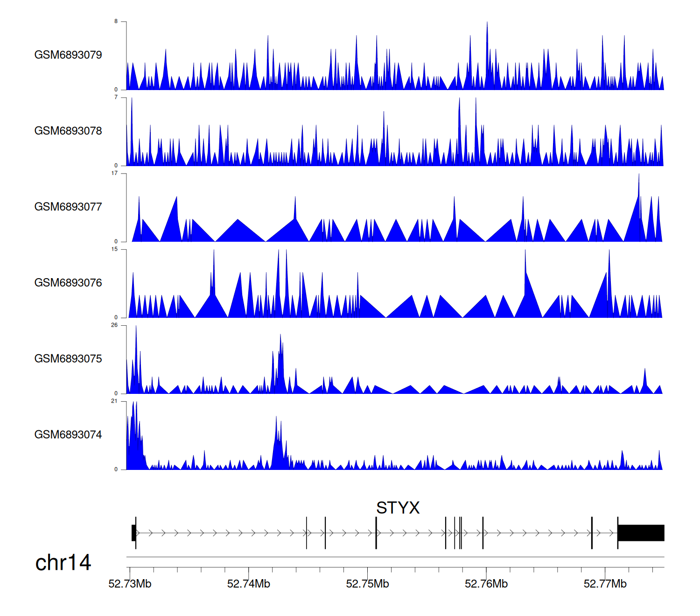Click the 52.75Mb axis tick label
The height and width of the screenshot is (616, 700).
[x=367, y=584]
